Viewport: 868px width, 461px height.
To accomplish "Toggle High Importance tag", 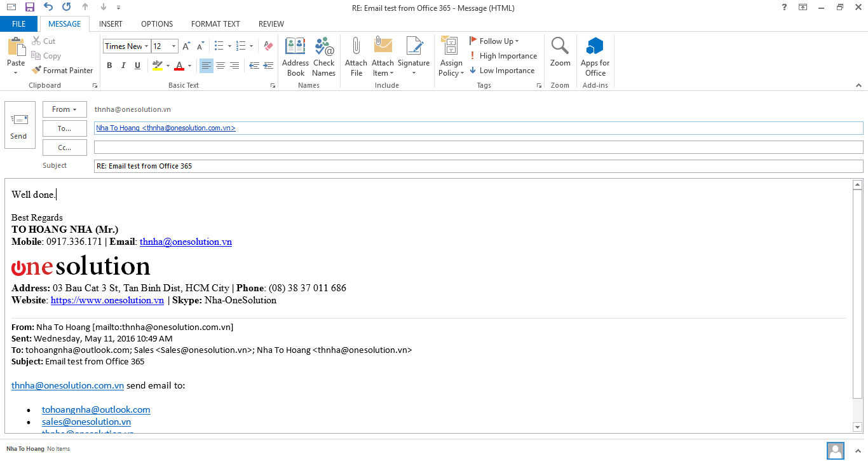I will (x=503, y=56).
